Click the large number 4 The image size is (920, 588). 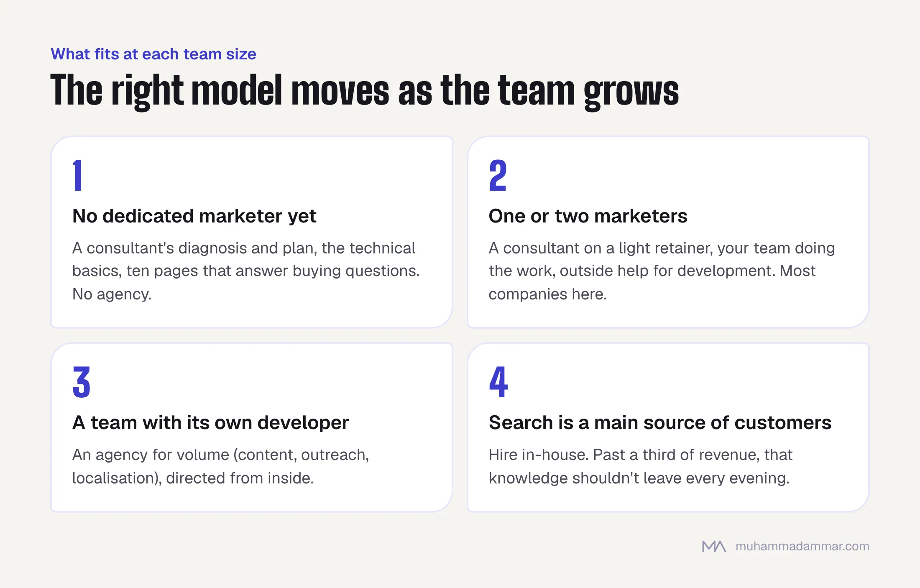[x=498, y=382]
